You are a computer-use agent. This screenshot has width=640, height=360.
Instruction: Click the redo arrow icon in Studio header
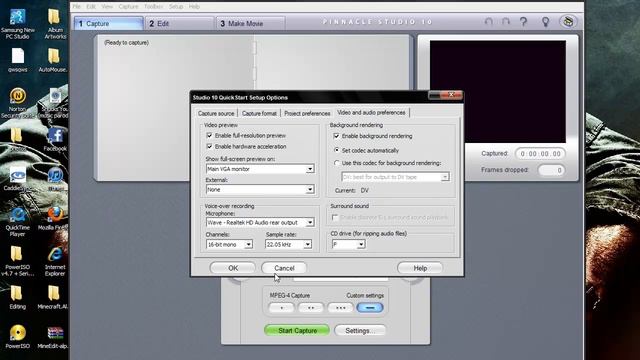tap(506, 22)
